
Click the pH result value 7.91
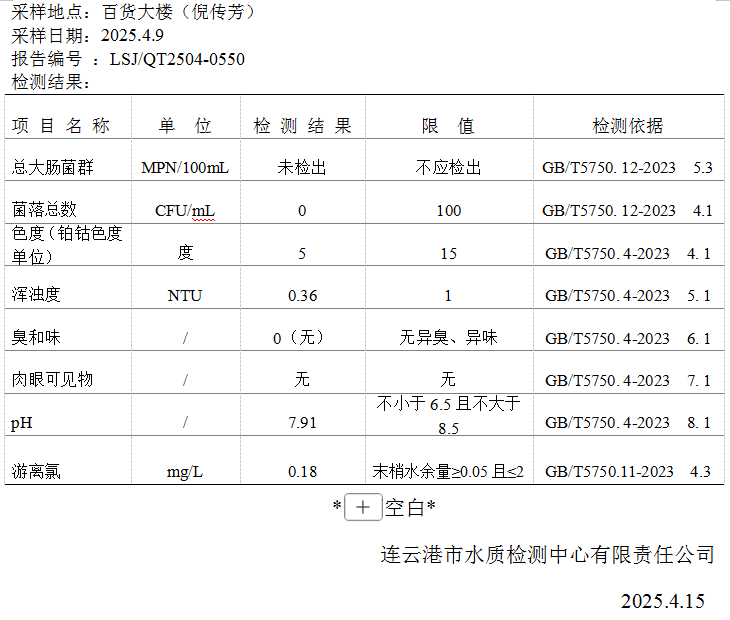(302, 422)
